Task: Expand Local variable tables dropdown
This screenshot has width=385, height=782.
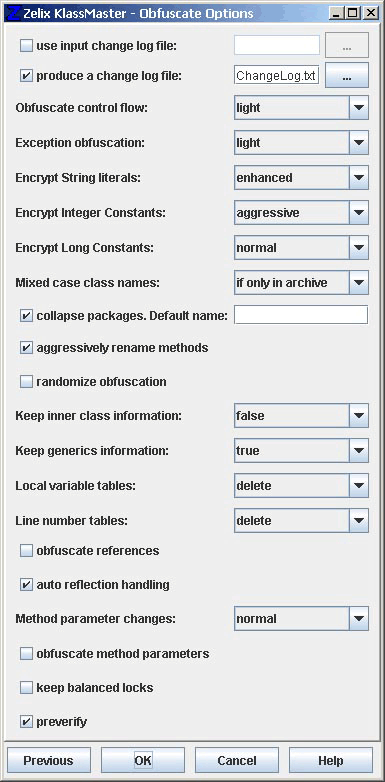Action: (301, 485)
